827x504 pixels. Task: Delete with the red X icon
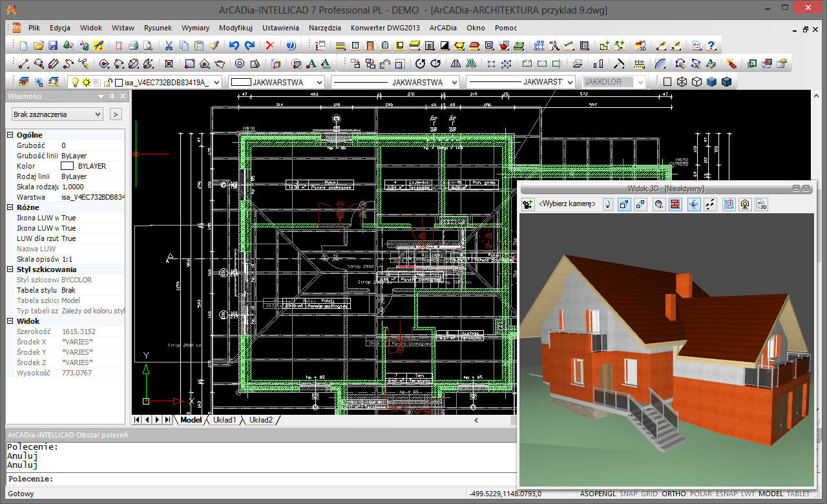[x=270, y=46]
